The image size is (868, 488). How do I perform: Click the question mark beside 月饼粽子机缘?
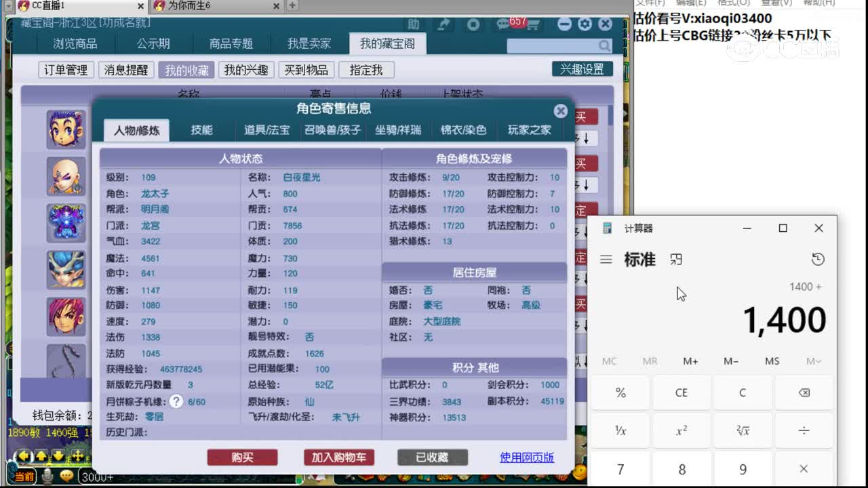click(175, 401)
